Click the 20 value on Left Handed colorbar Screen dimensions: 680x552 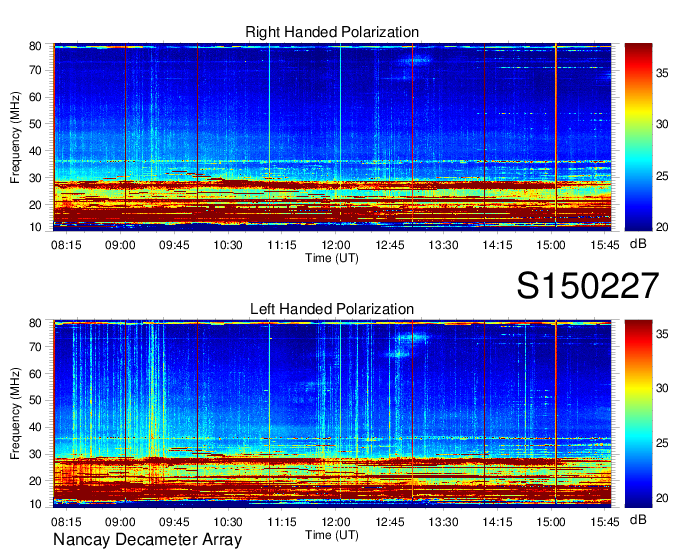pyautogui.click(x=662, y=498)
